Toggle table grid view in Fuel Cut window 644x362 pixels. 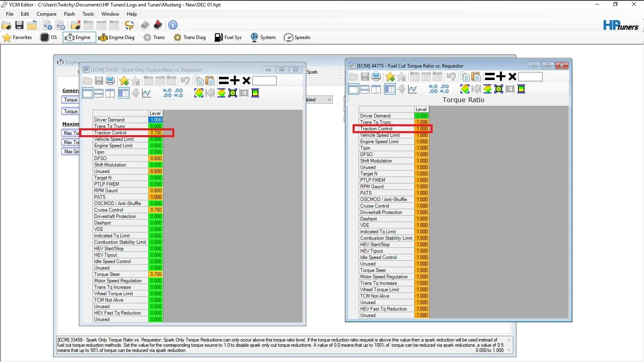coord(390,89)
